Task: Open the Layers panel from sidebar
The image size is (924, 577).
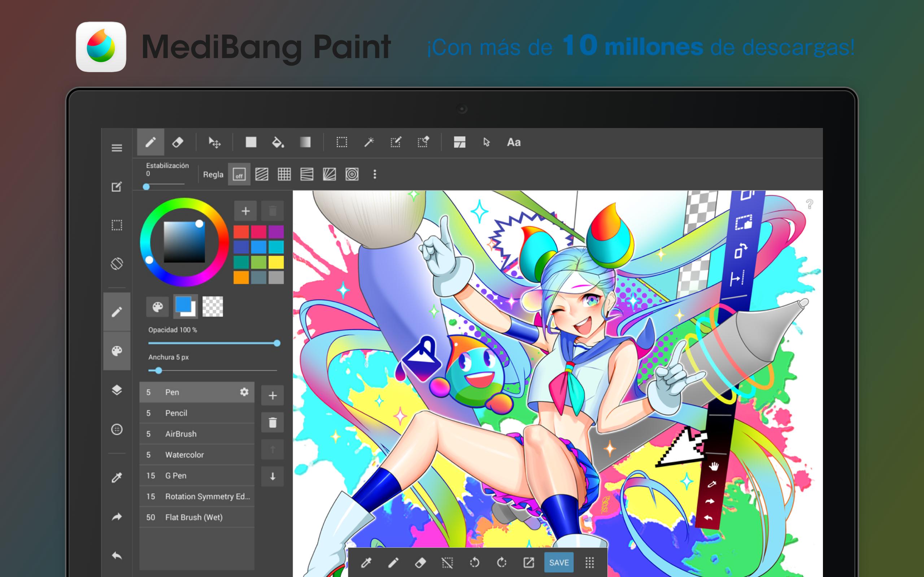Action: pos(117,390)
